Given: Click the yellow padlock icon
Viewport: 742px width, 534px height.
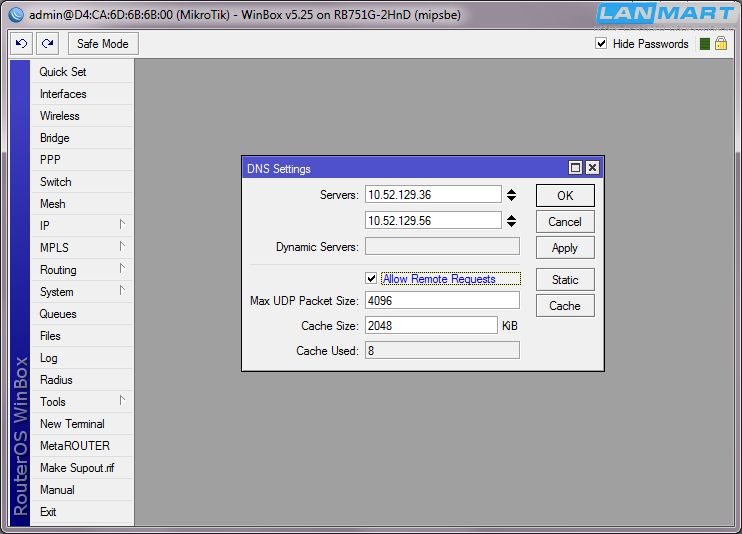Looking at the screenshot, I should [x=721, y=44].
